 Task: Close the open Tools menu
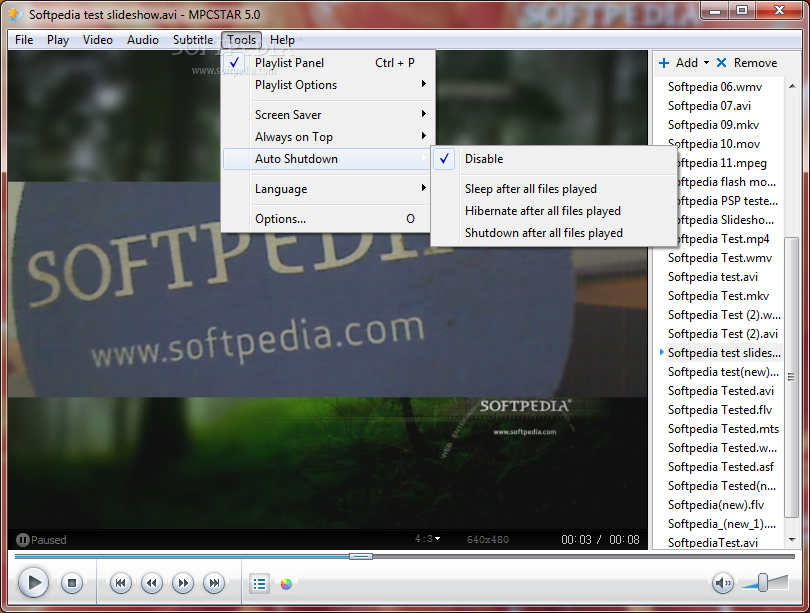pyautogui.click(x=241, y=40)
